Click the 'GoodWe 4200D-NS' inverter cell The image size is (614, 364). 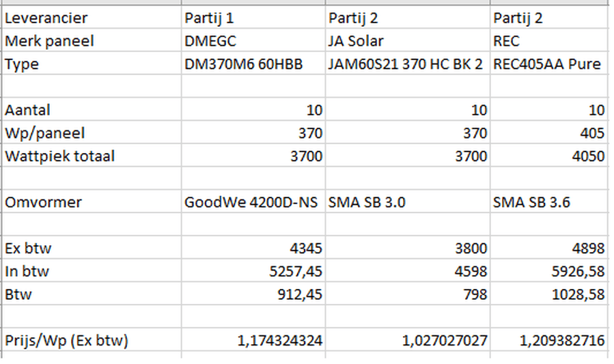253,202
